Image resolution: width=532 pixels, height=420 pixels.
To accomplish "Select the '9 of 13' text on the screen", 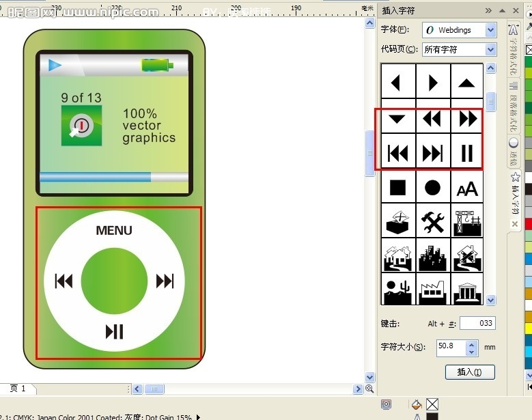I will coord(81,98).
